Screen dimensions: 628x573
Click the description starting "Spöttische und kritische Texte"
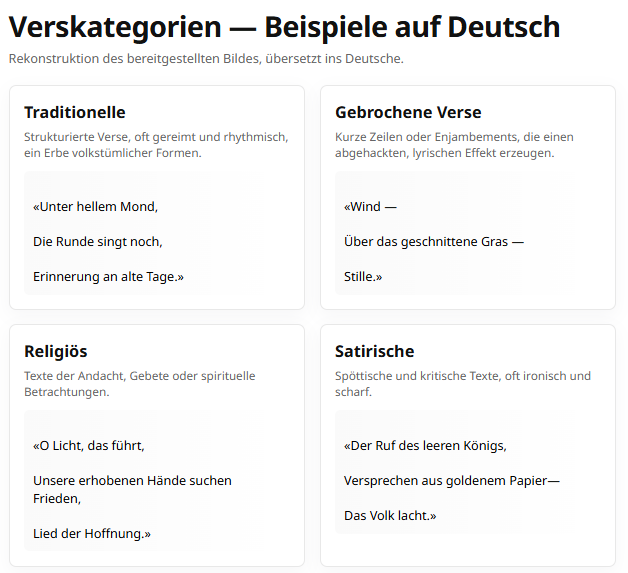pyautogui.click(x=463, y=384)
